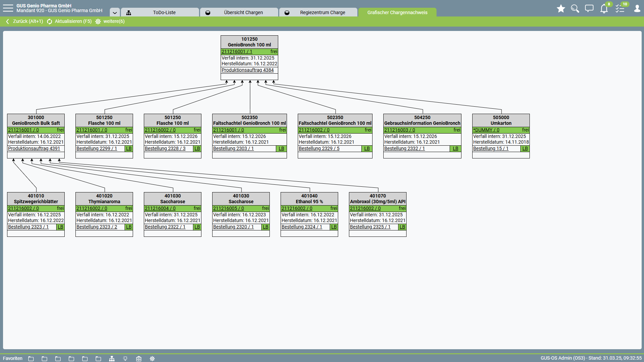Open Bestellung 2329 / 5 link

tap(319, 148)
